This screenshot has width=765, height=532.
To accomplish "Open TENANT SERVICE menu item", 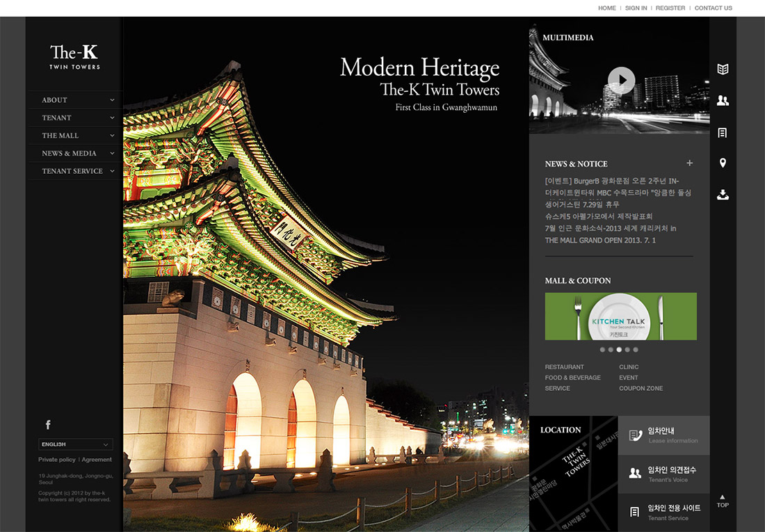I will [x=72, y=171].
